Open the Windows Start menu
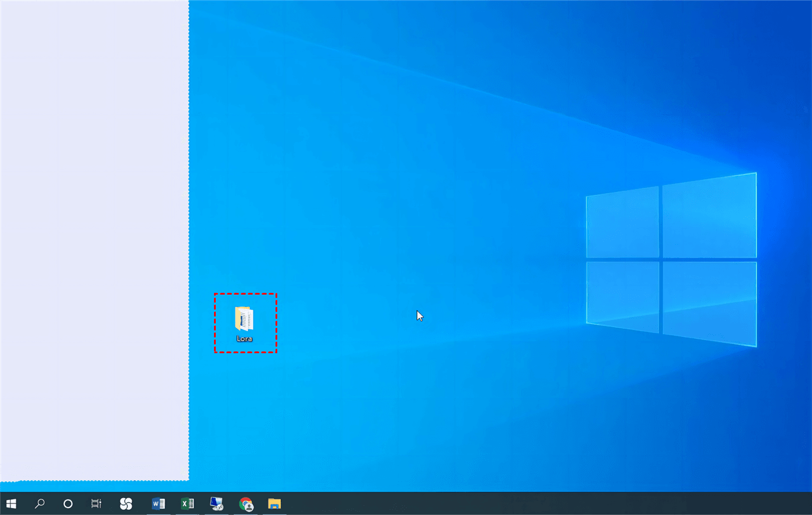 tap(11, 503)
